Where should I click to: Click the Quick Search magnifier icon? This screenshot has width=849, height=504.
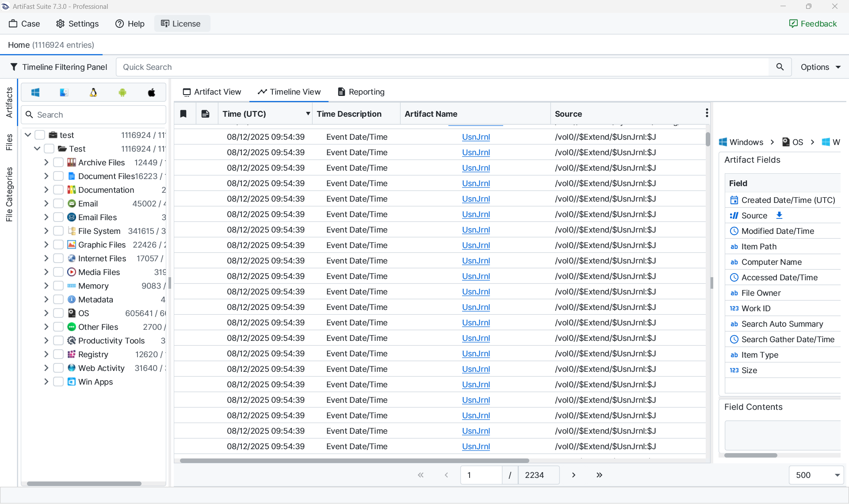780,67
